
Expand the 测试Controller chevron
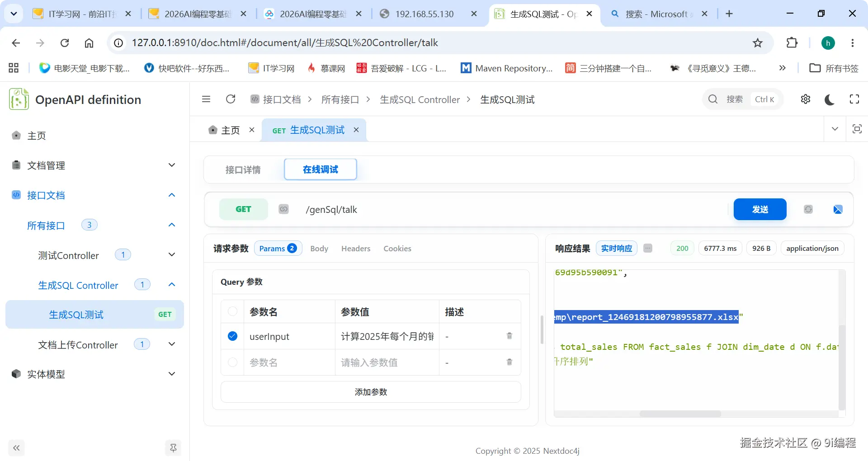click(x=172, y=254)
